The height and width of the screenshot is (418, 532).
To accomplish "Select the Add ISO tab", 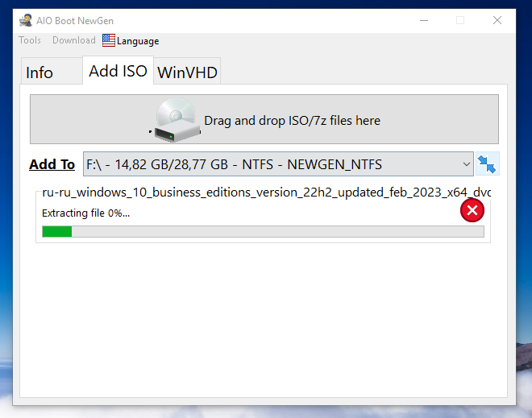I will 118,71.
